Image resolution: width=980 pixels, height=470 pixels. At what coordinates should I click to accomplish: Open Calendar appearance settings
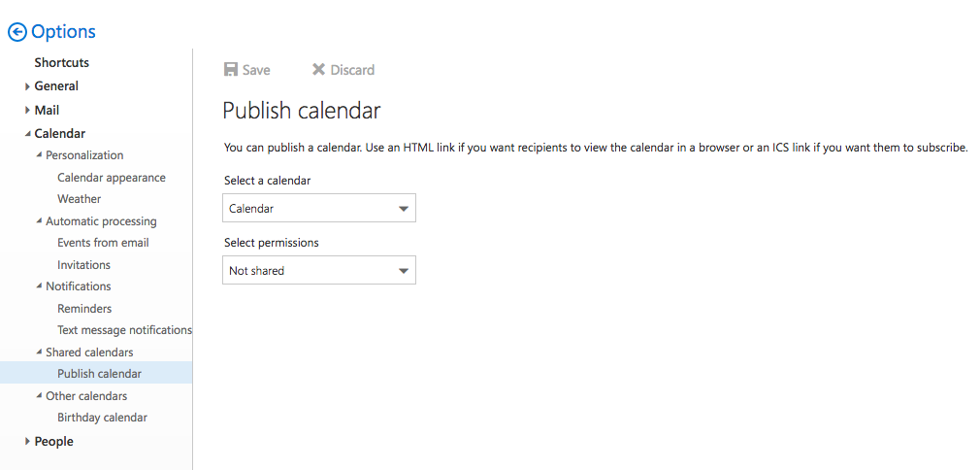coord(112,178)
